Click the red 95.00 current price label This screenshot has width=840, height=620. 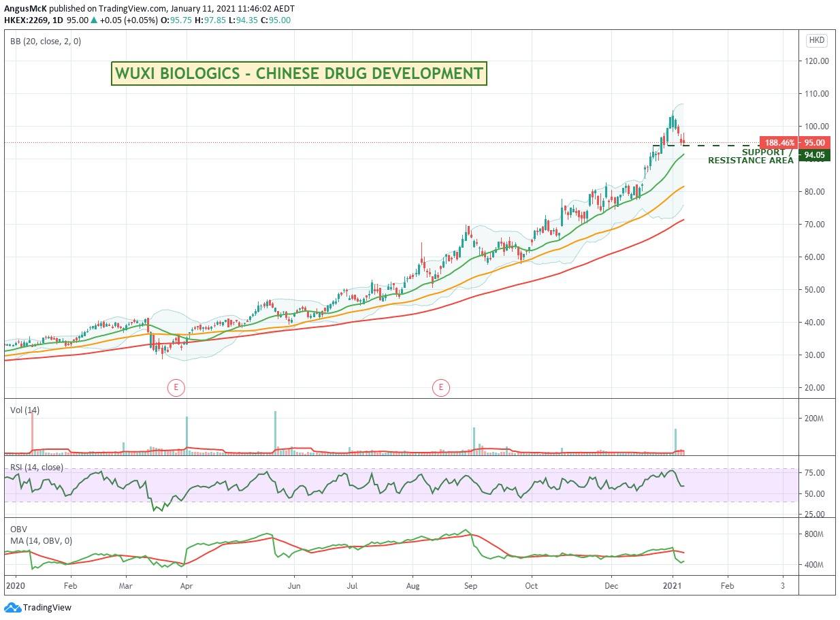814,143
